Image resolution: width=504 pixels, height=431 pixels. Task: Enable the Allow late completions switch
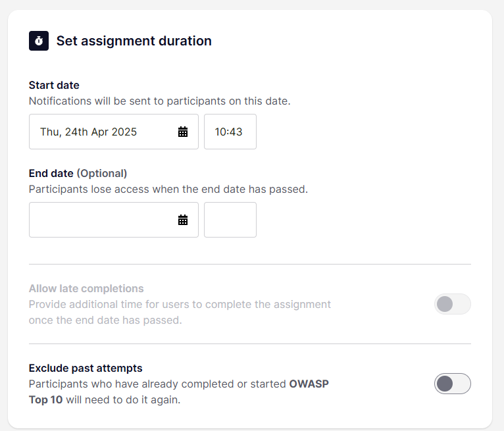tap(452, 304)
